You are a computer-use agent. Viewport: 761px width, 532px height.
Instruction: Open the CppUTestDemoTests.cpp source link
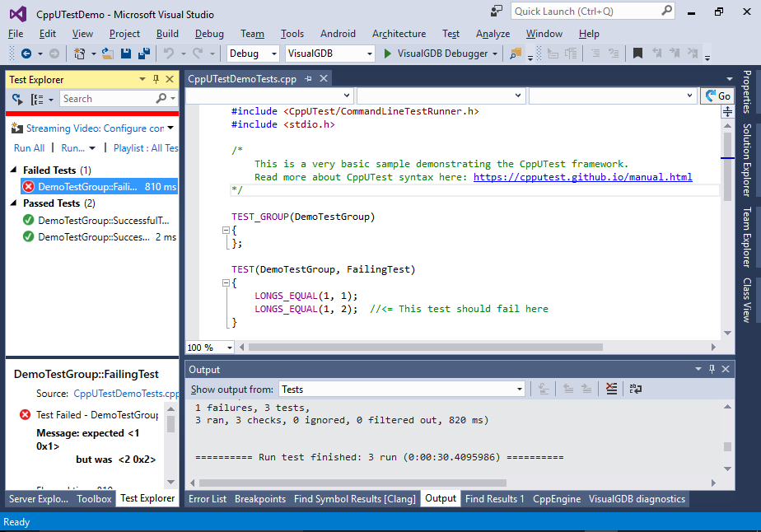click(126, 394)
